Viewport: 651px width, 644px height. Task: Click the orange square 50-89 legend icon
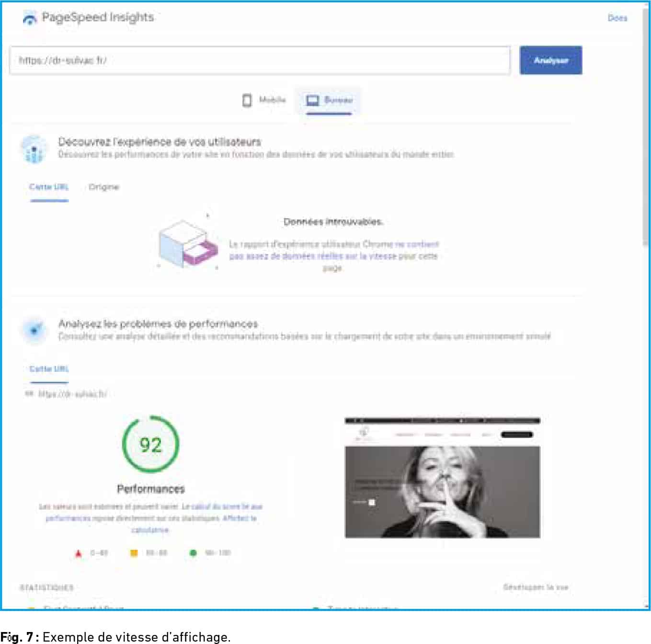(134, 553)
